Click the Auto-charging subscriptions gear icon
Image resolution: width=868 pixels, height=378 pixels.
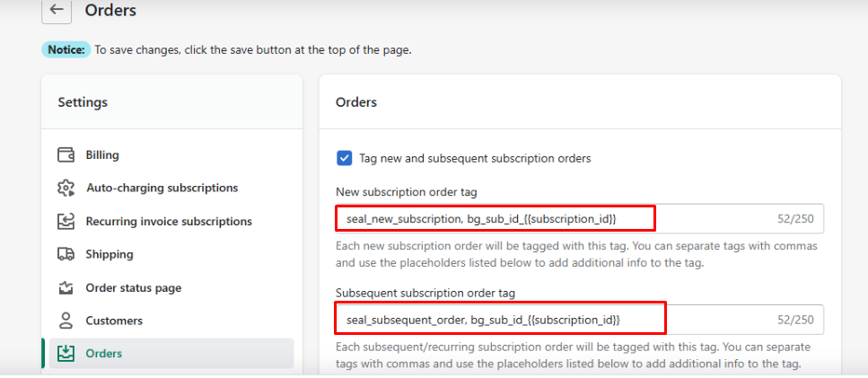click(x=66, y=188)
